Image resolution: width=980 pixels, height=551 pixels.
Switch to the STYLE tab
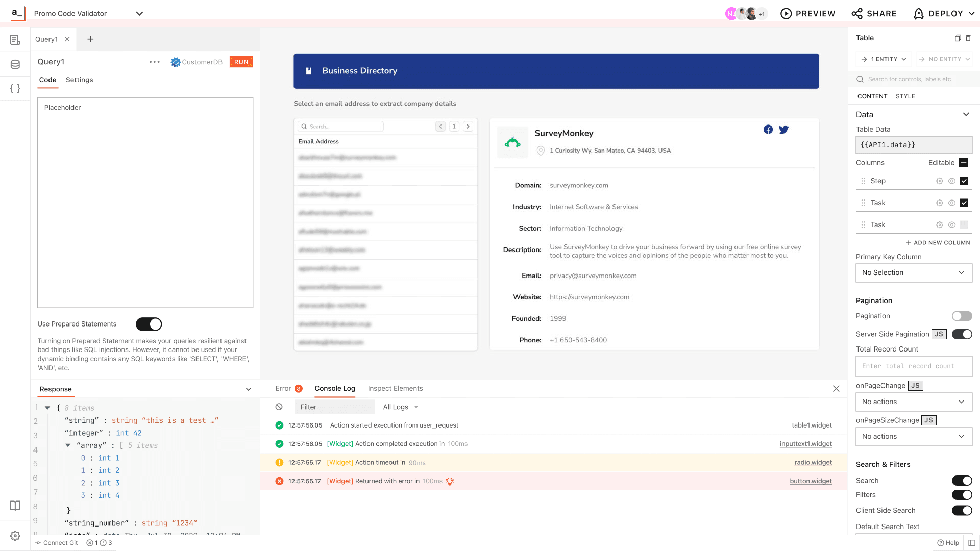(x=905, y=96)
